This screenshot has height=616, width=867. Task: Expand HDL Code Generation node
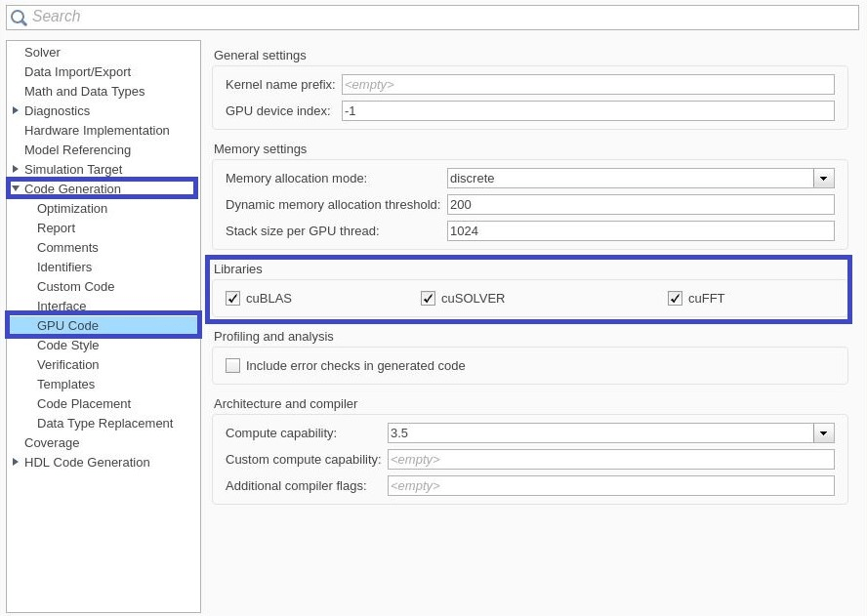pos(16,462)
